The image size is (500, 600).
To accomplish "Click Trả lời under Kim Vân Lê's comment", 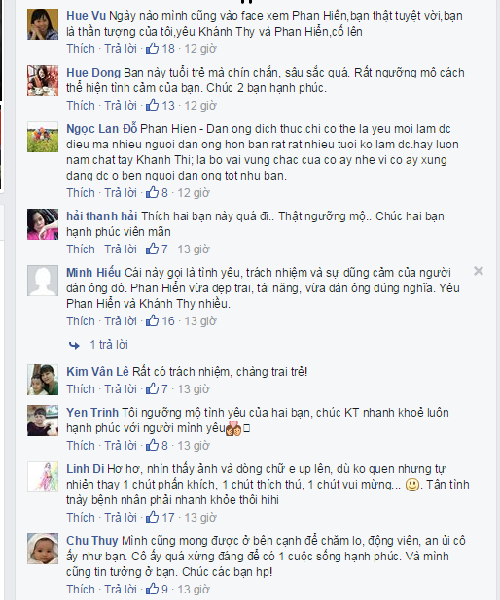I will pyautogui.click(x=121, y=389).
